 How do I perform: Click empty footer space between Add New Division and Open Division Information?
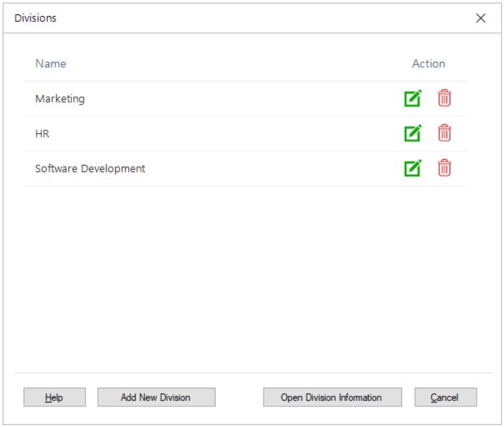239,397
